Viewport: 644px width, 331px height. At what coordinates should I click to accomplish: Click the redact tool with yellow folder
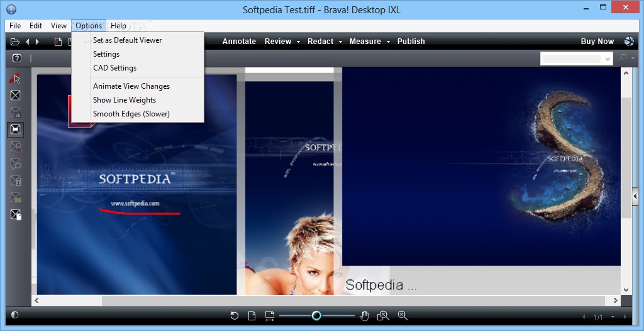pos(16,198)
